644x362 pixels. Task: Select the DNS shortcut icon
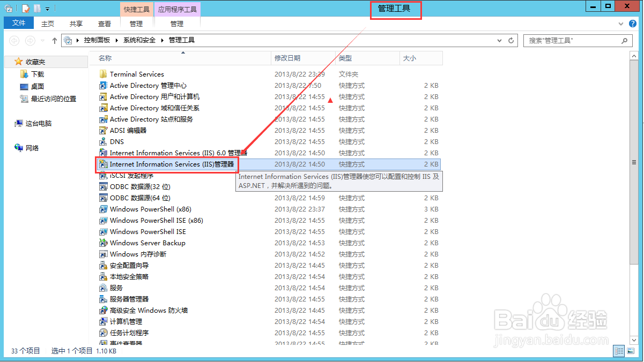(x=103, y=141)
